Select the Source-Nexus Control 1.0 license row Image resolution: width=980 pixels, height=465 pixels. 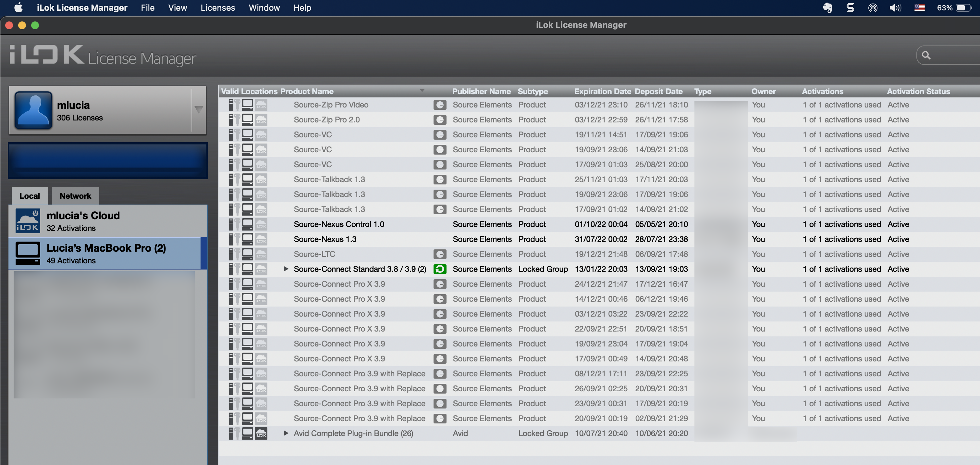(x=338, y=224)
